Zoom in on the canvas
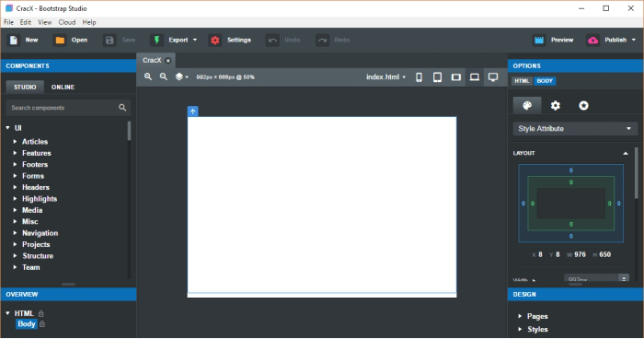Screen dimensions: 644x351 (x=148, y=77)
